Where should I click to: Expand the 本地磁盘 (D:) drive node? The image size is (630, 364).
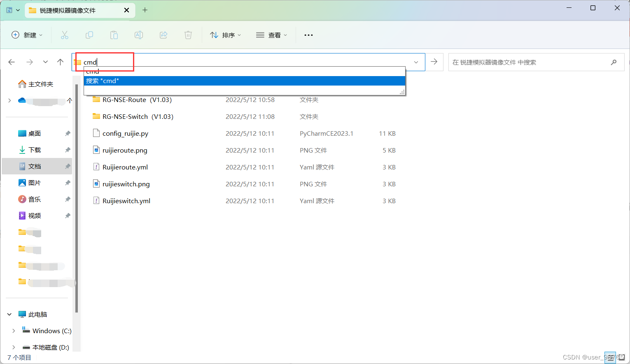14,347
